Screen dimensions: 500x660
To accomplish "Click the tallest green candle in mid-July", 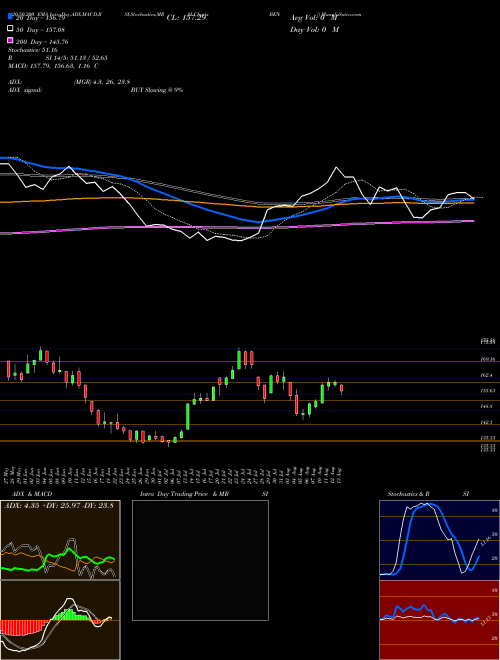I will coord(188,416).
